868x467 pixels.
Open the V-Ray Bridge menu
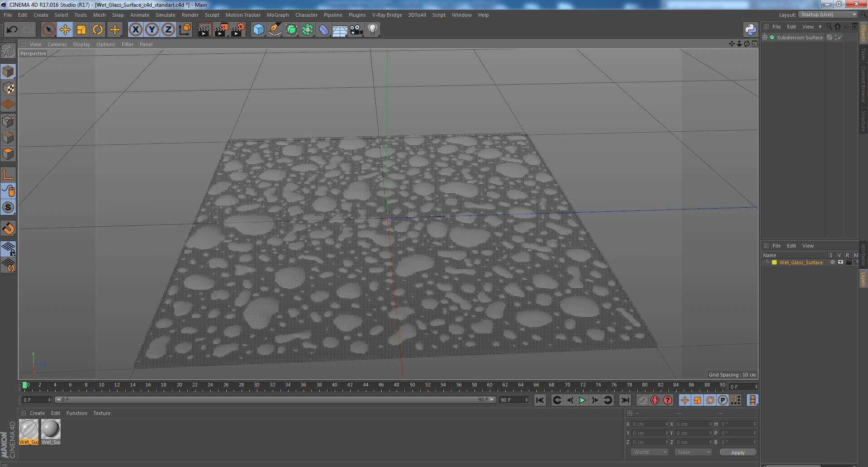[387, 15]
